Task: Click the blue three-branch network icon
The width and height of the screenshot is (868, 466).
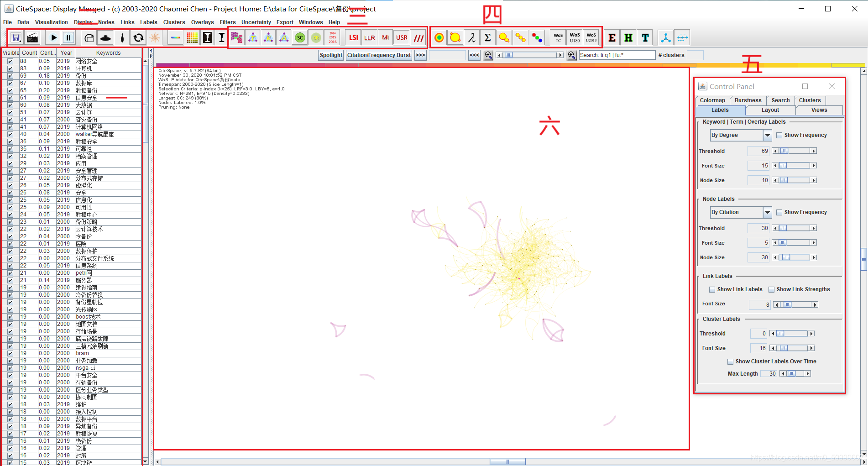Action: point(666,38)
